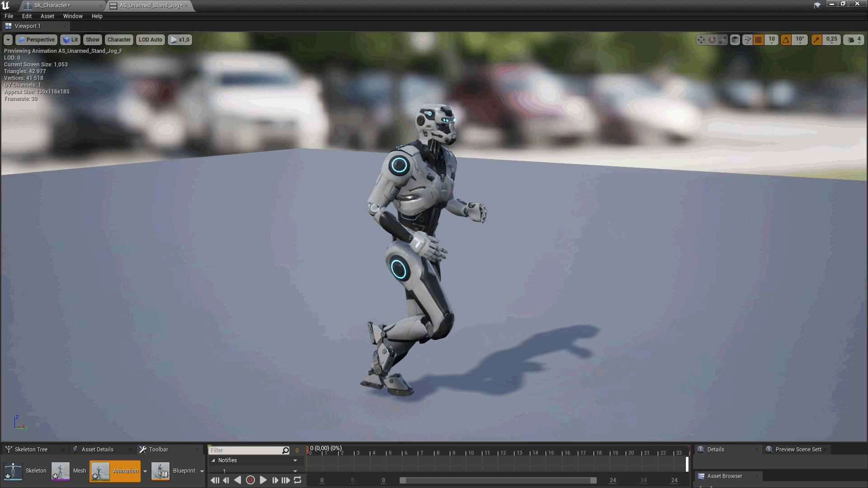Click the Character viewport button
Viewport: 868px width, 488px height.
point(119,40)
